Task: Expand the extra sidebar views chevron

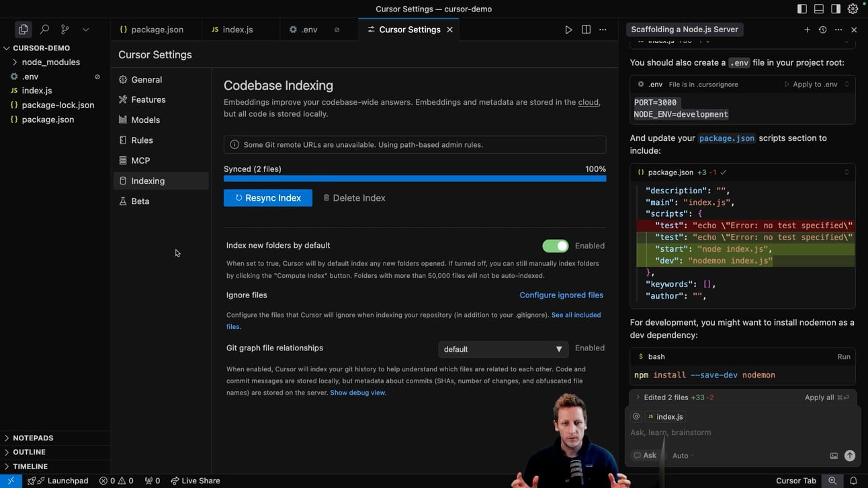Action: point(85,30)
